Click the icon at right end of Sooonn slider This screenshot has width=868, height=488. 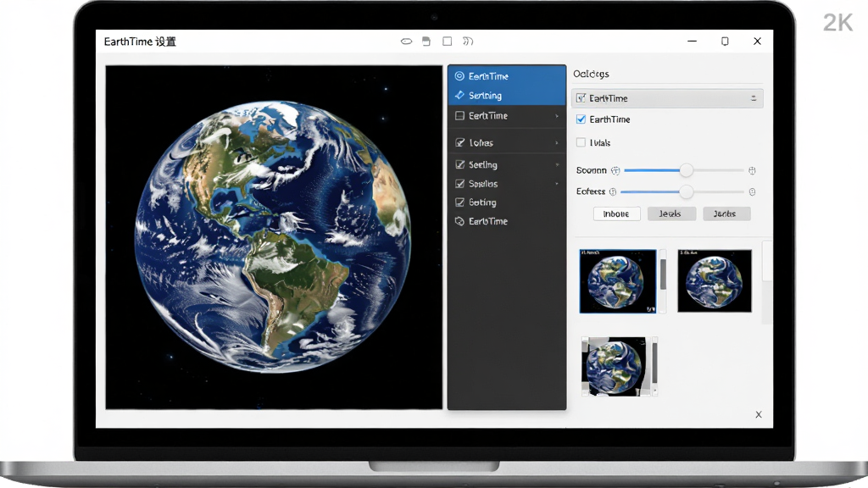click(x=752, y=171)
